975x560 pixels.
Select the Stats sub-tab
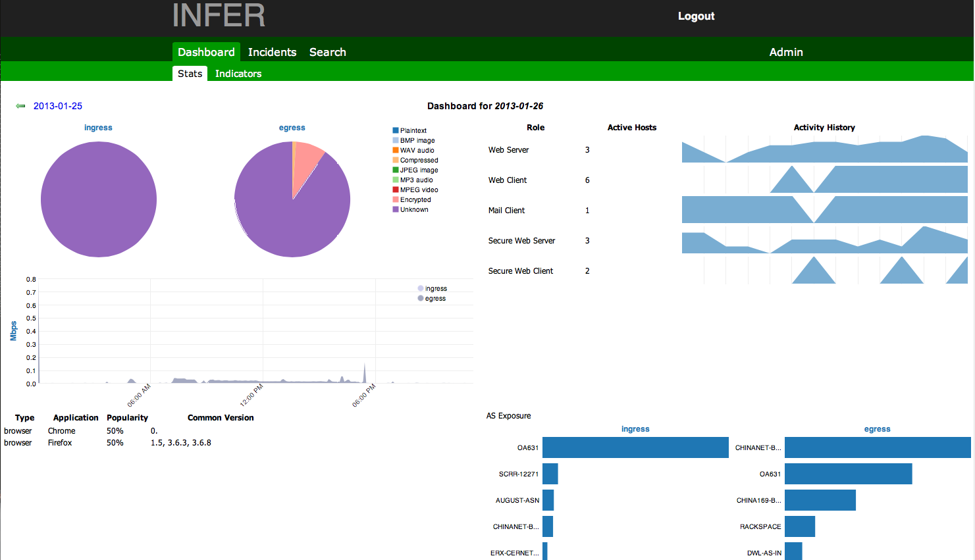[x=190, y=74]
